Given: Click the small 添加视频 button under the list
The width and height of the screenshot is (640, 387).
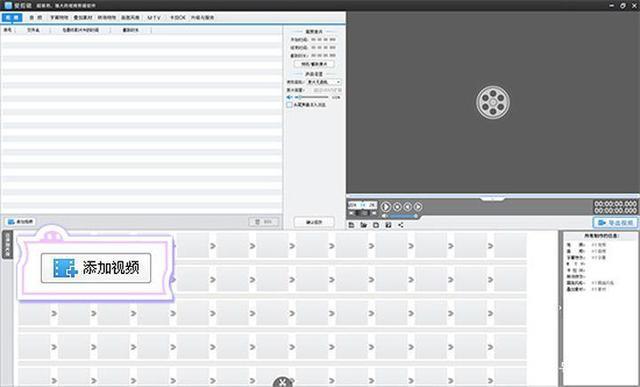Looking at the screenshot, I should pyautogui.click(x=20, y=222).
